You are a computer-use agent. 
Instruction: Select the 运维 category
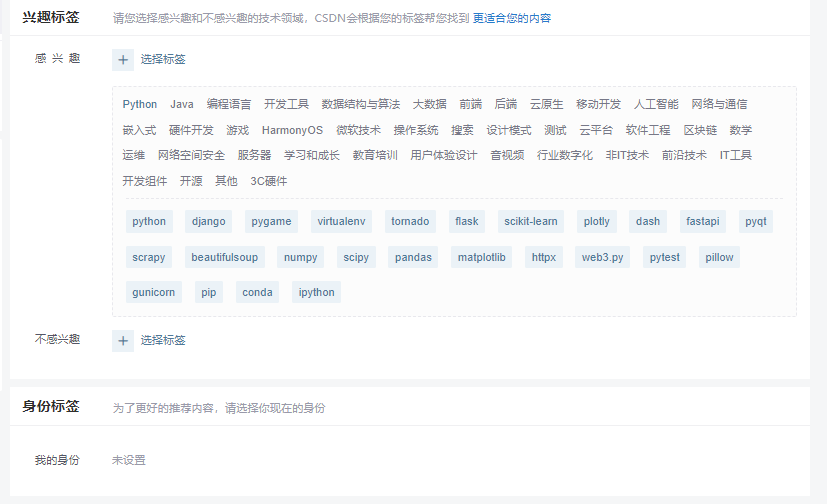(133, 155)
